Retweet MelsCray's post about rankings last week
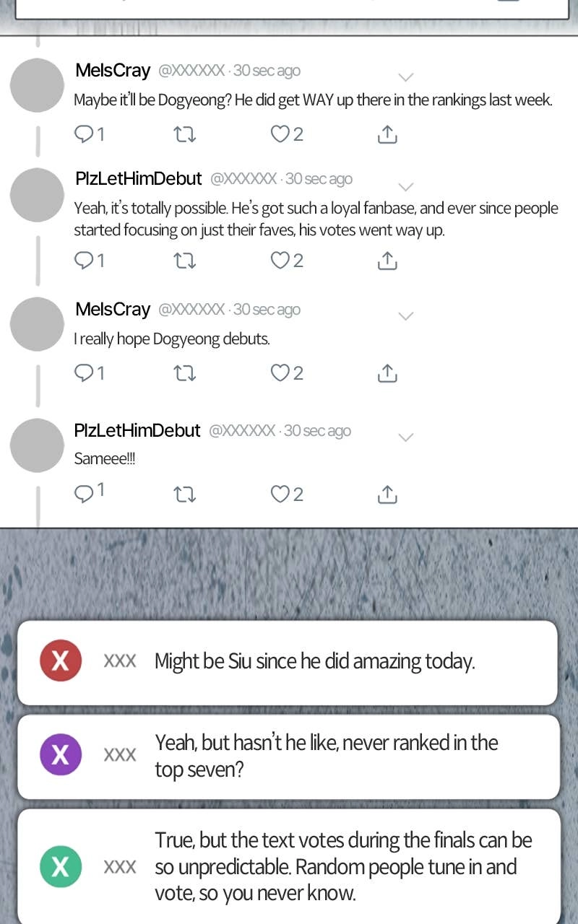This screenshot has height=924, width=578. coord(186,134)
